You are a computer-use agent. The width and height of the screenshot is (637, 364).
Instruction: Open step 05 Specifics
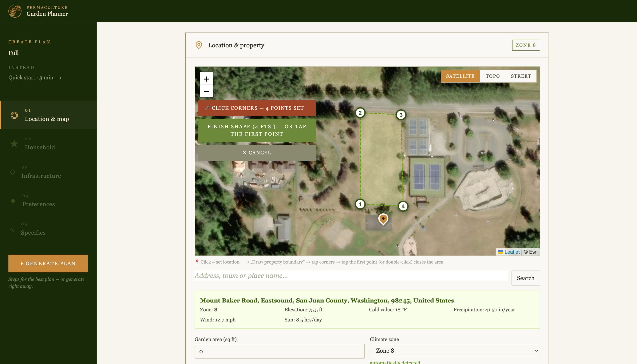pyautogui.click(x=48, y=229)
